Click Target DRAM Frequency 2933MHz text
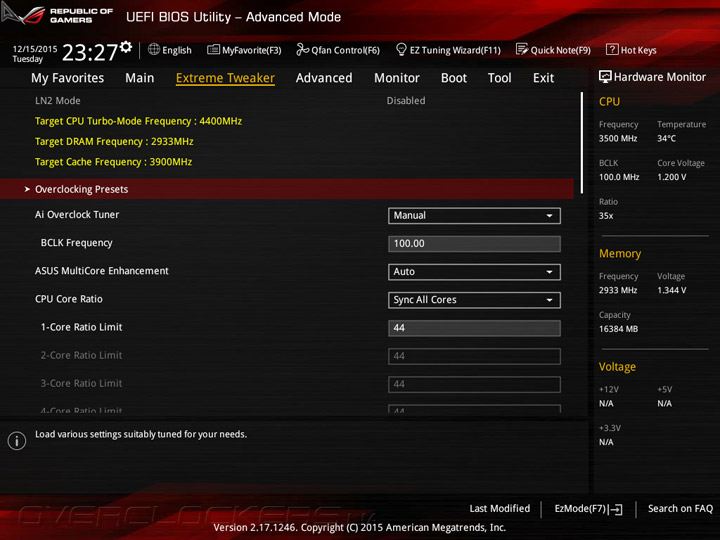 coord(114,141)
